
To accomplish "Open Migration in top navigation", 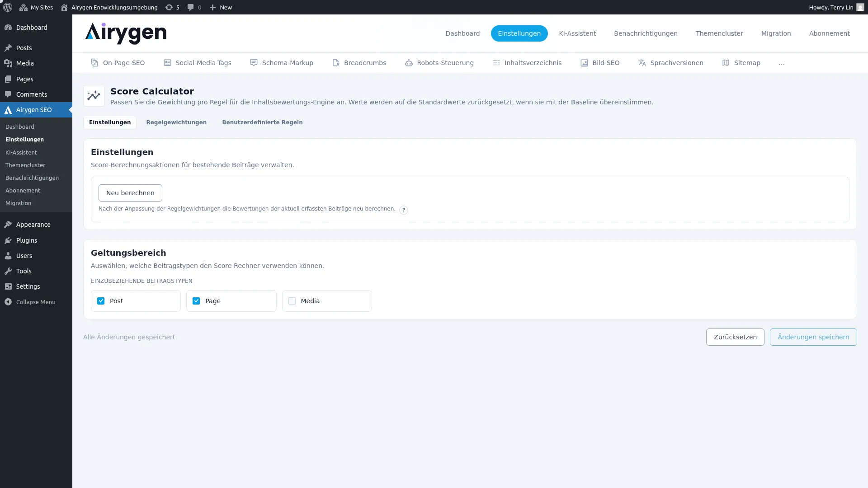I will coord(776,33).
